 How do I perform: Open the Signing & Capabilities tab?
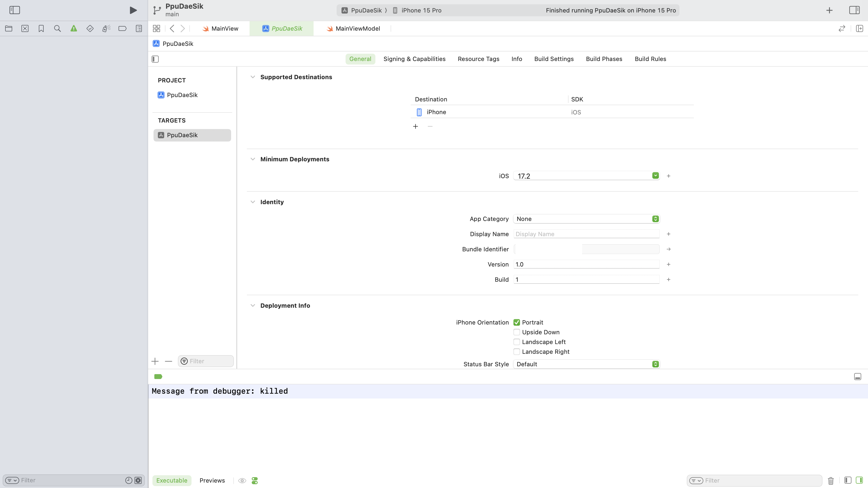[414, 59]
